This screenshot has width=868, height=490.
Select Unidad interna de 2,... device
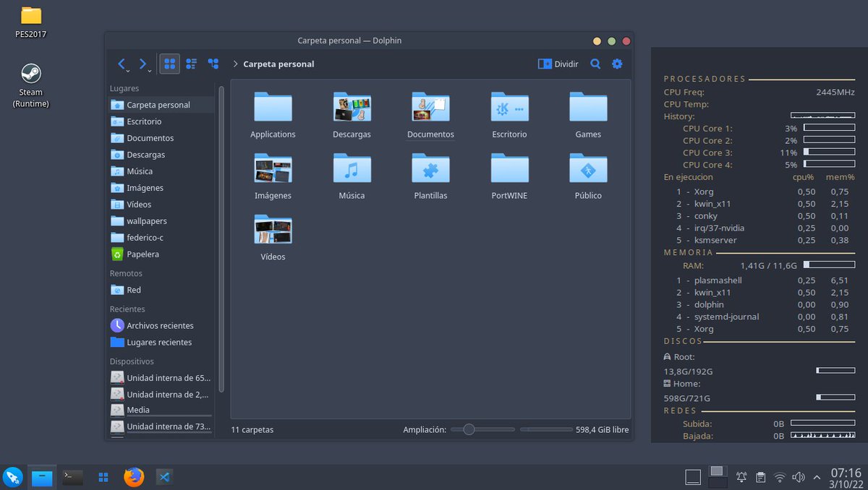pos(161,395)
